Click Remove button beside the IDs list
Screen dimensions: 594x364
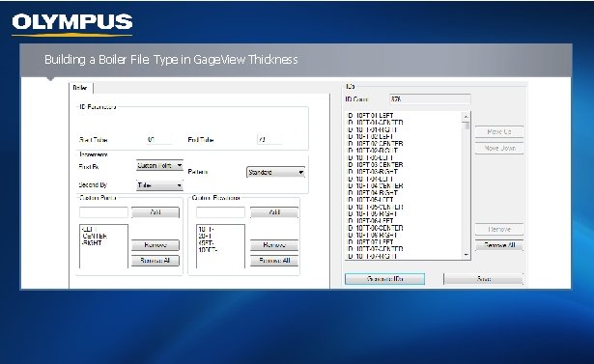[499, 230]
